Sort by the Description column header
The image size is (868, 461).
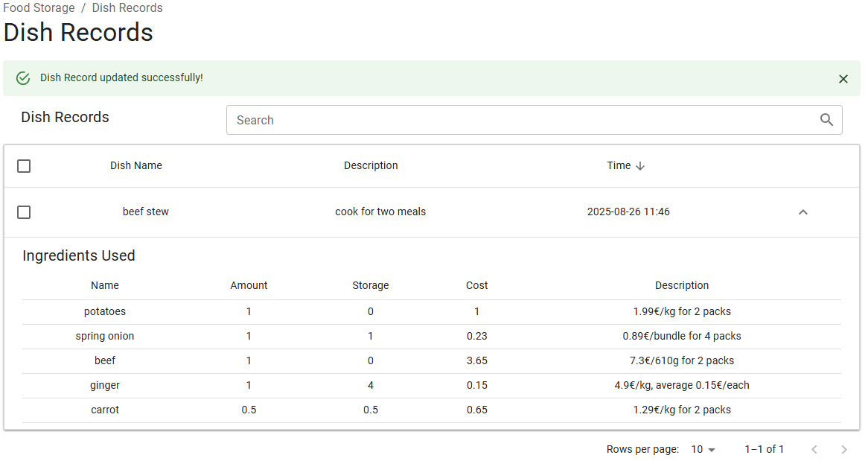[371, 165]
